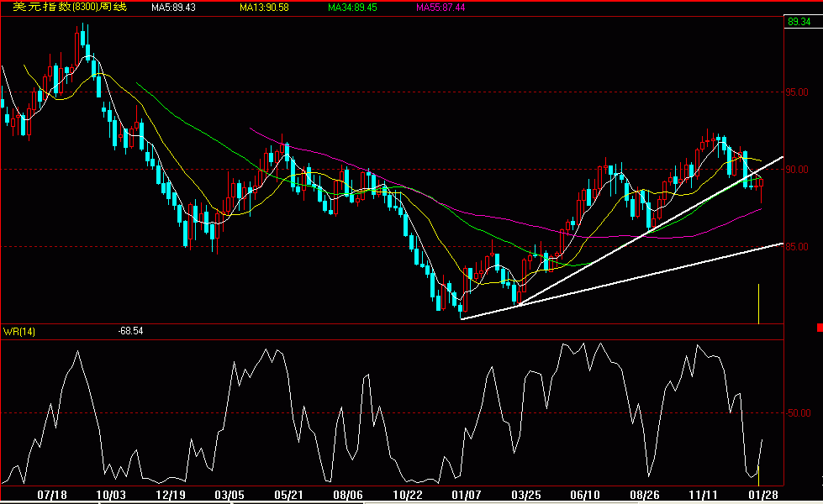
Task: Click the 06/10 date label
Action: click(x=585, y=495)
